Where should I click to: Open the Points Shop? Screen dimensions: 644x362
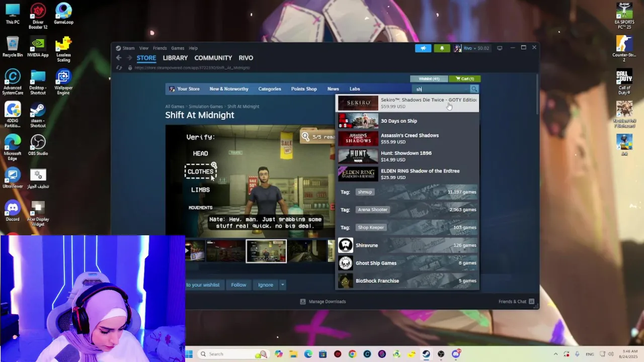[304, 89]
